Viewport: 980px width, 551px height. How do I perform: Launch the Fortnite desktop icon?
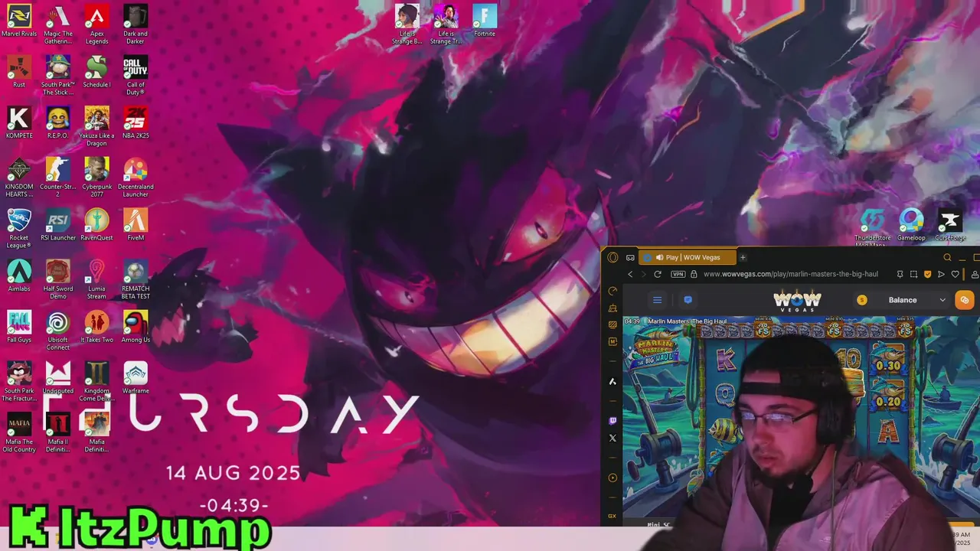click(485, 21)
